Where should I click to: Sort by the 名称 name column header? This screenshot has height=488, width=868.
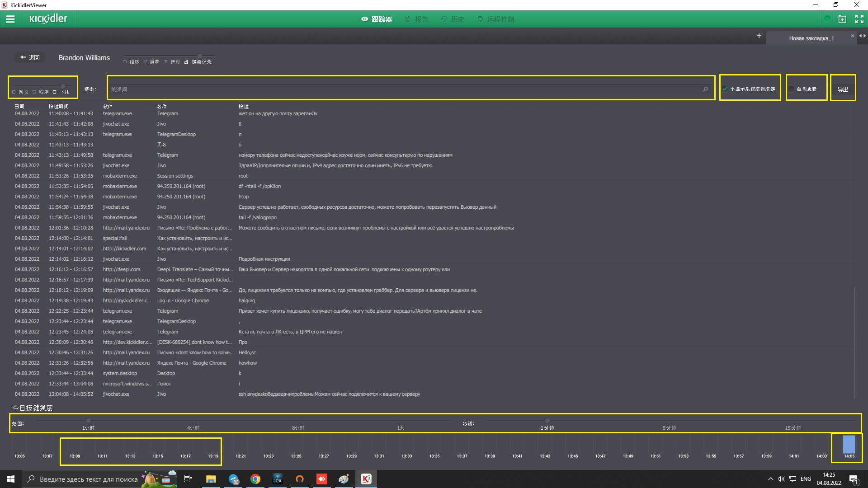pos(162,107)
